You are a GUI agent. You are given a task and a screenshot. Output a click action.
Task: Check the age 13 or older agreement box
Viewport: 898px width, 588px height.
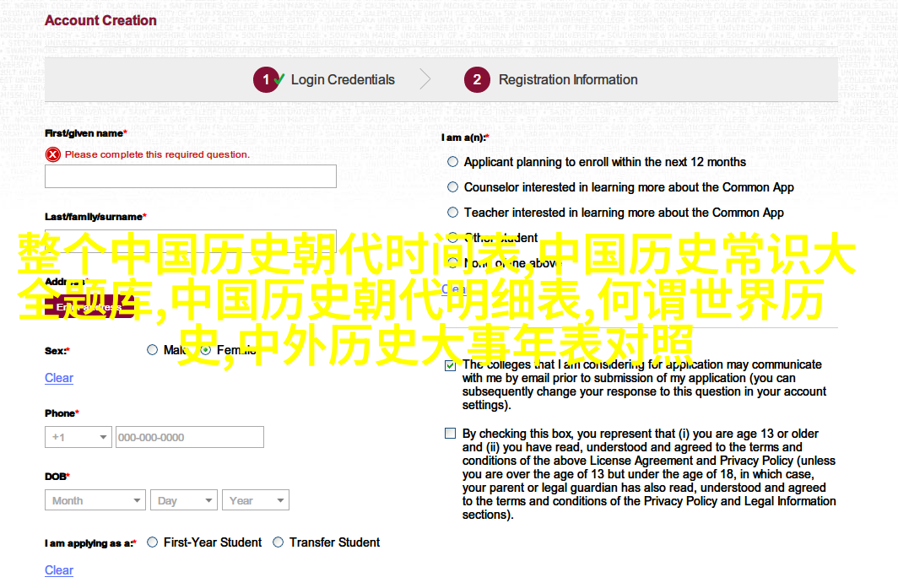point(450,434)
